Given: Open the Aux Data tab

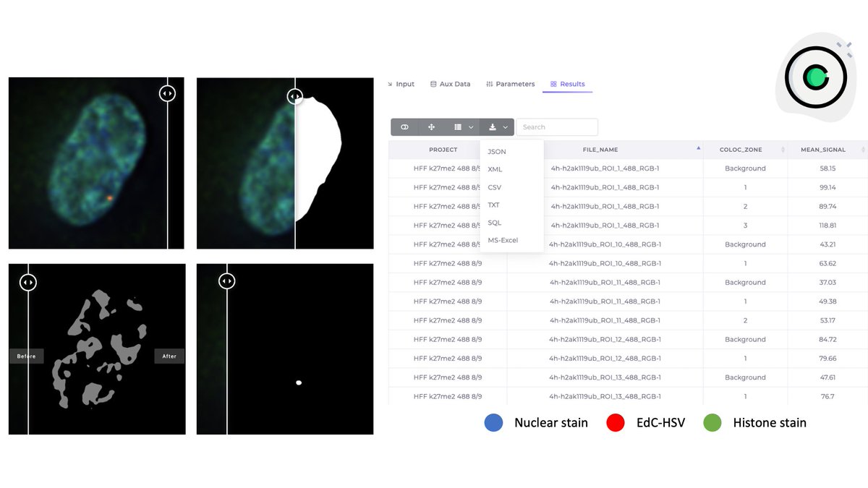Looking at the screenshot, I should (x=450, y=84).
